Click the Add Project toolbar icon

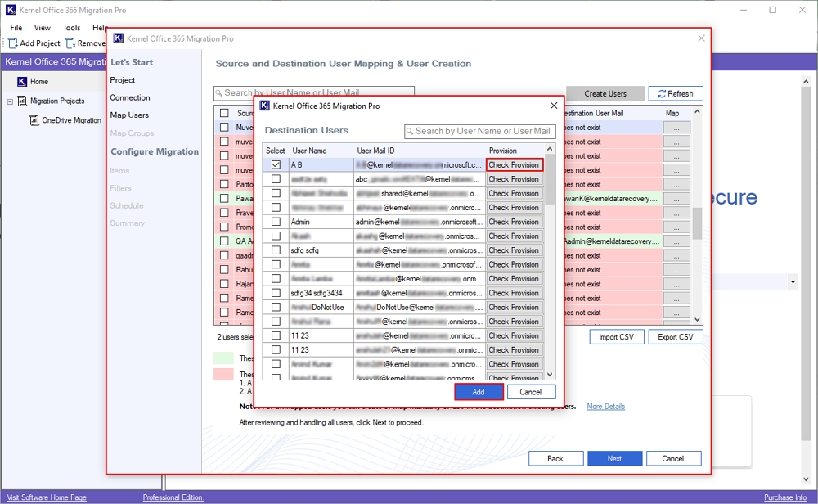pyautogui.click(x=13, y=43)
